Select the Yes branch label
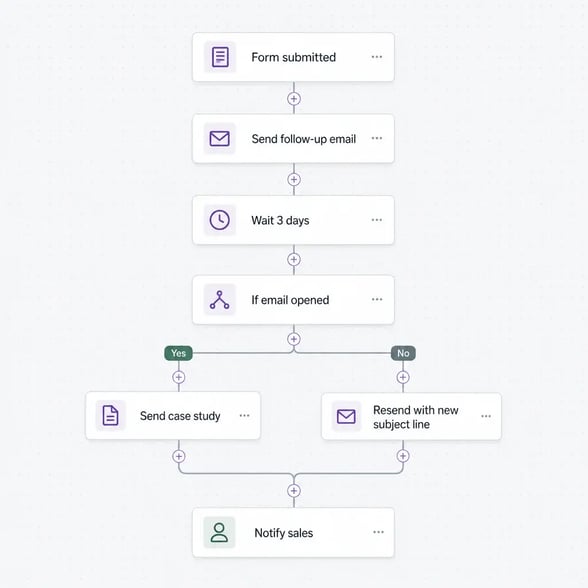The height and width of the screenshot is (588, 588). (x=178, y=353)
